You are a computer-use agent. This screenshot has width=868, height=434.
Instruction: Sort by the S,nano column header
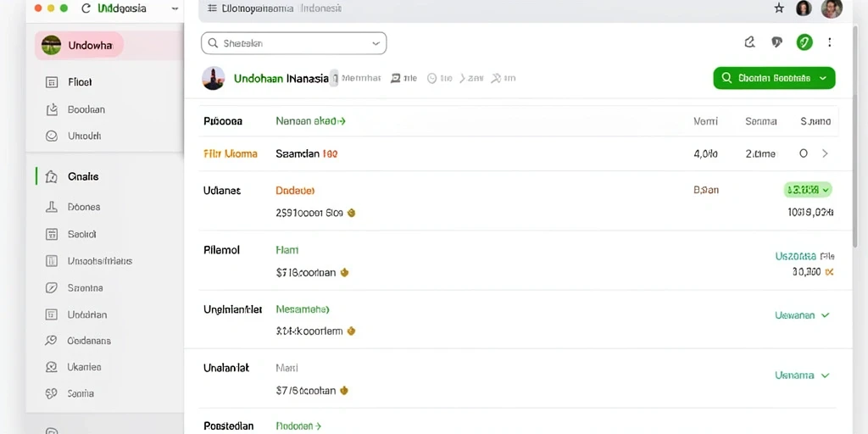[x=815, y=121]
